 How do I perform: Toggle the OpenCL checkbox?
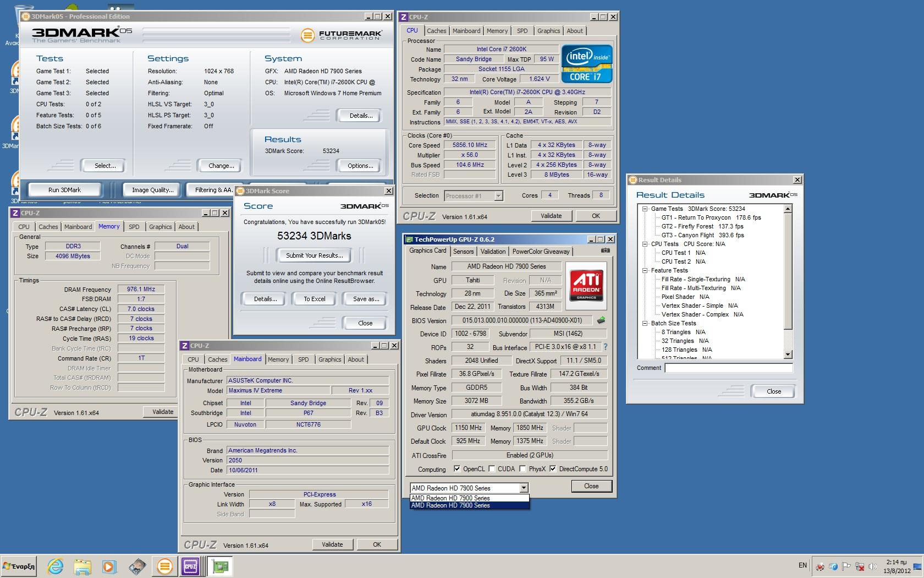tap(457, 469)
